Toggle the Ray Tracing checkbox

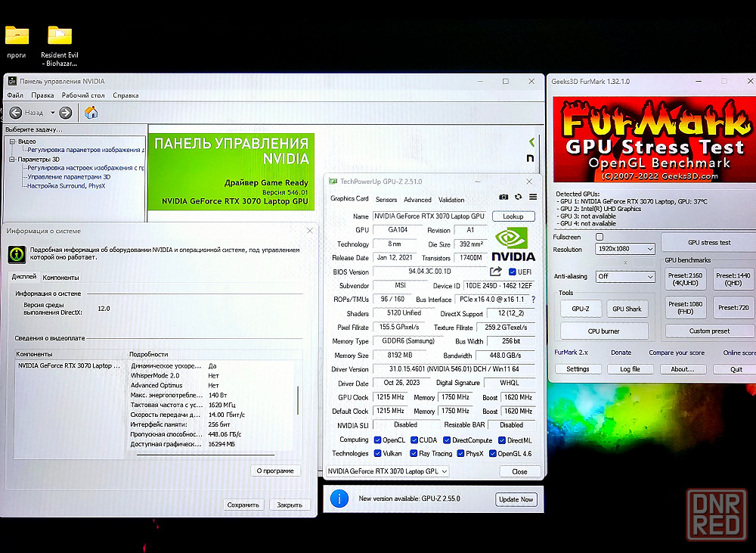414,454
